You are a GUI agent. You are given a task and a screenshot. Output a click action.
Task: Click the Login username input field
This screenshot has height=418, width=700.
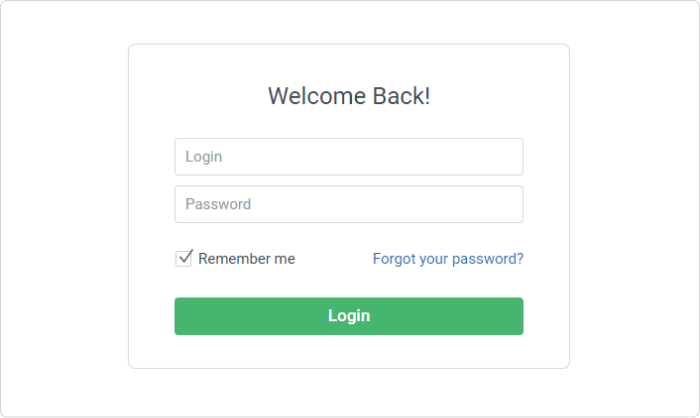click(348, 157)
